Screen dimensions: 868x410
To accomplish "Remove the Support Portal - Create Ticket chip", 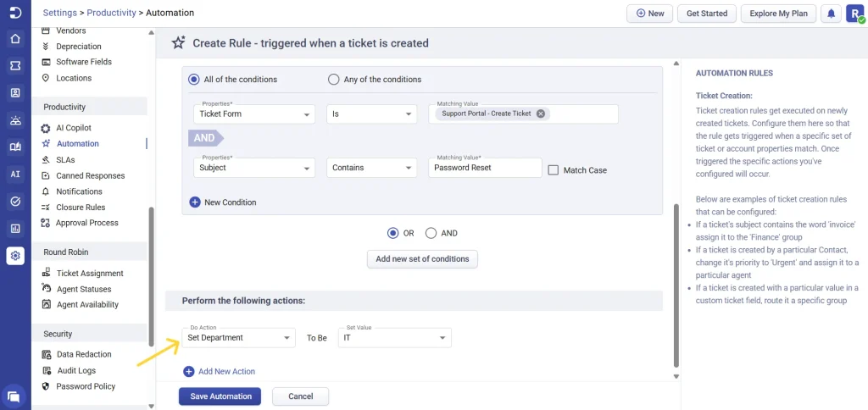I will point(541,114).
